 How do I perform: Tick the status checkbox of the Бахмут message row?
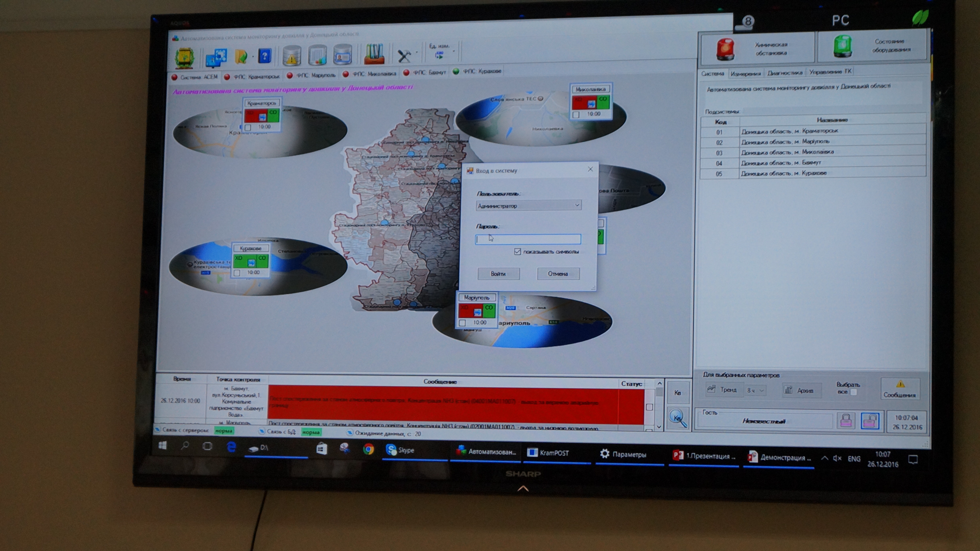[649, 407]
